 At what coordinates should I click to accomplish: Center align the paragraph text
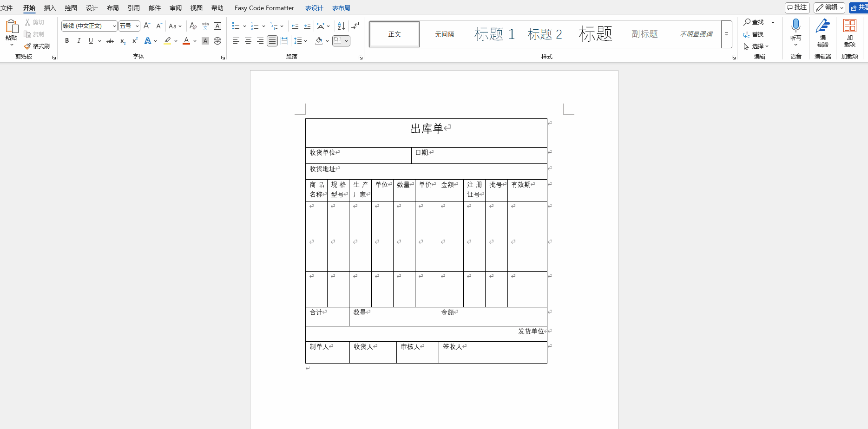(248, 41)
